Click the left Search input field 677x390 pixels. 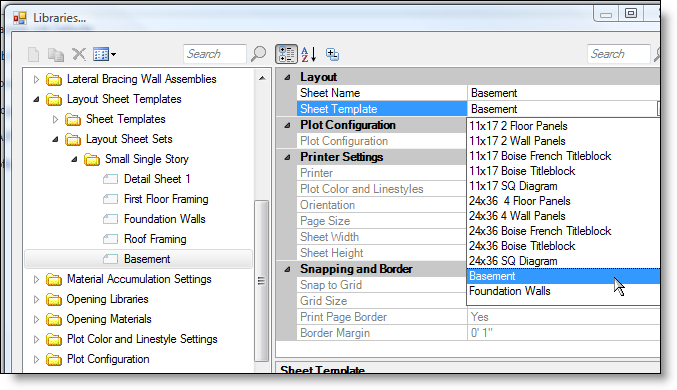tap(215, 54)
